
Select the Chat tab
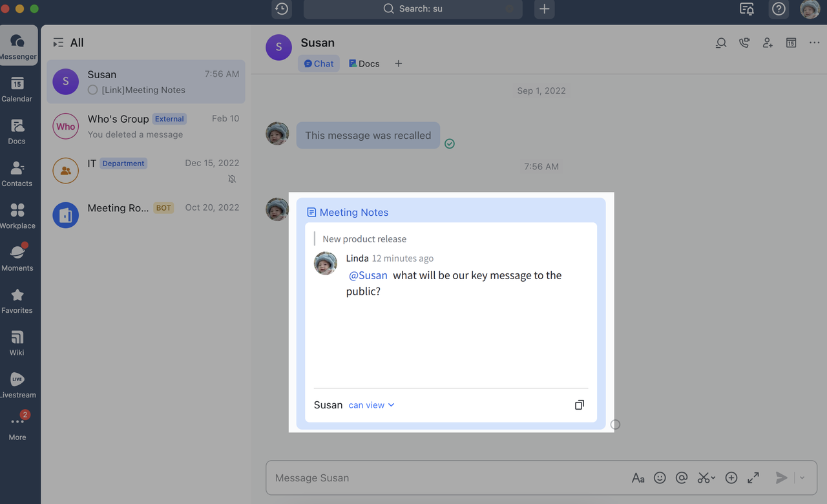tap(319, 63)
